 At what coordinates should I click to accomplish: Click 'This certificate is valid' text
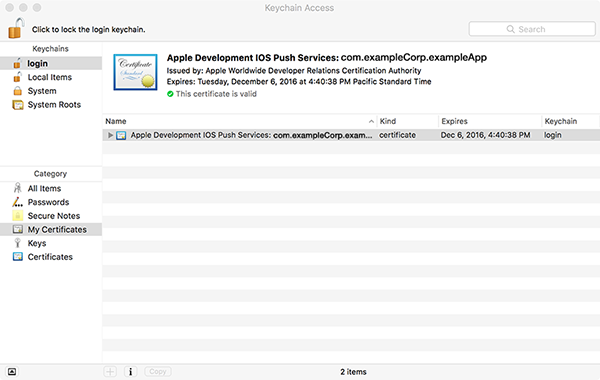tap(216, 94)
